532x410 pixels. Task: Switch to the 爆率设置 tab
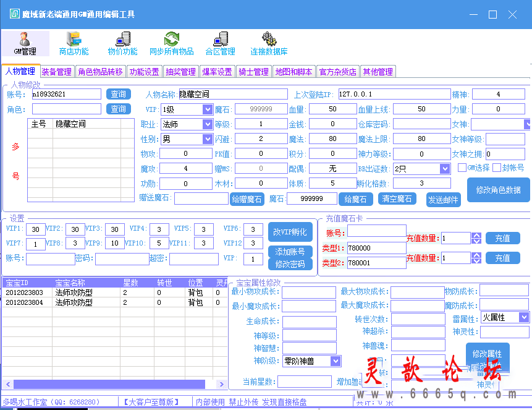click(x=217, y=72)
